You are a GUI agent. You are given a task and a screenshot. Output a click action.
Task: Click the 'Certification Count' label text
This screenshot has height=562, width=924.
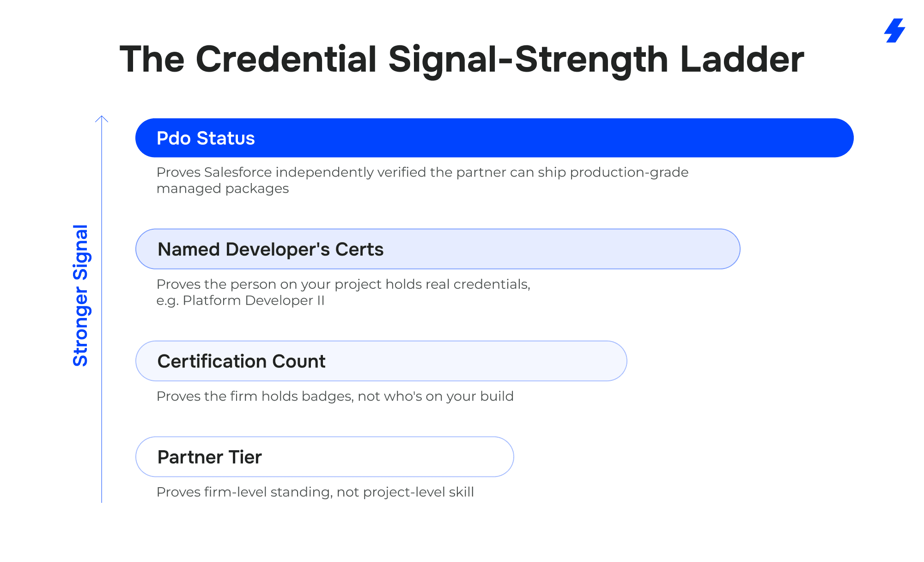click(241, 361)
